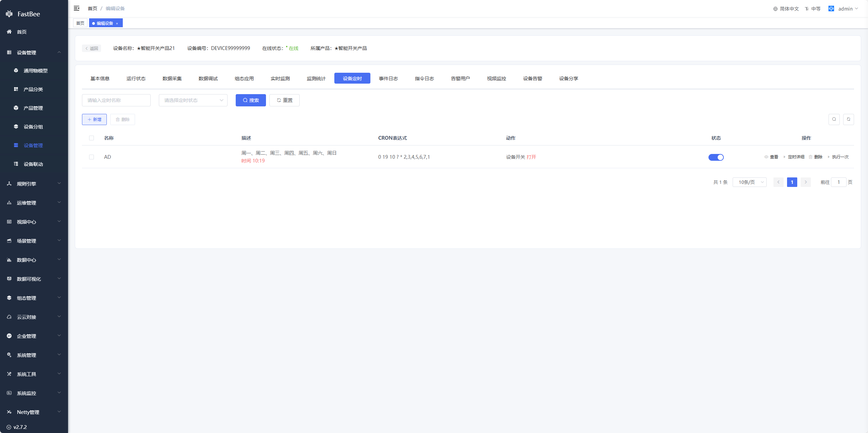Image resolution: width=868 pixels, height=433 pixels.
Task: Open 设备联动 sidebar item
Action: point(33,164)
